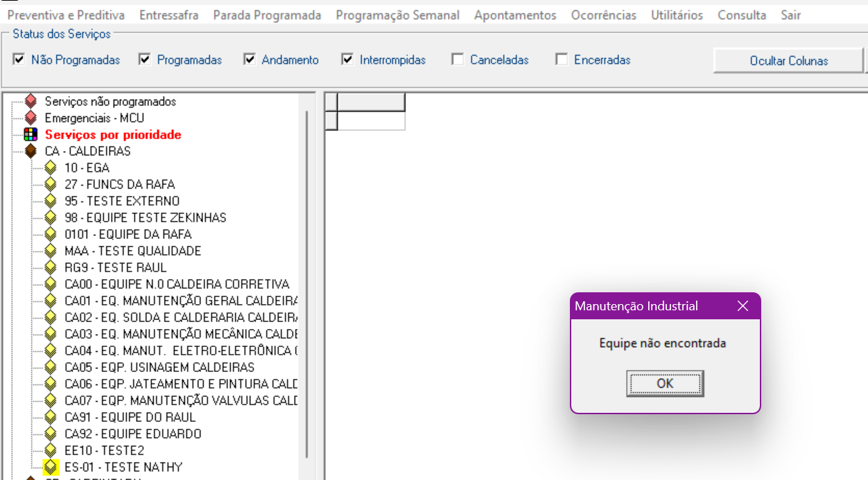This screenshot has width=868, height=480.
Task: Open the Parada Programada menu
Action: [x=267, y=15]
